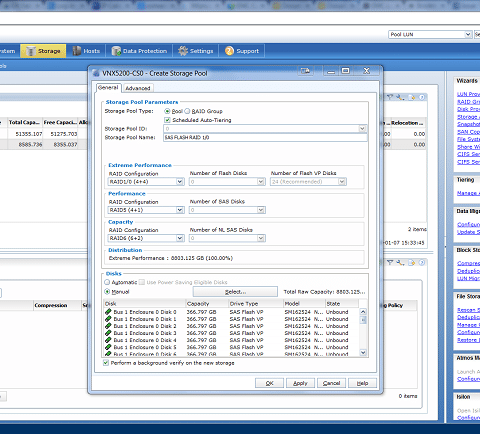The height and width of the screenshot is (434, 480).
Task: Click the disk icon for Bus 1 Enclosure 0 Disk 2
Action: pos(108,326)
